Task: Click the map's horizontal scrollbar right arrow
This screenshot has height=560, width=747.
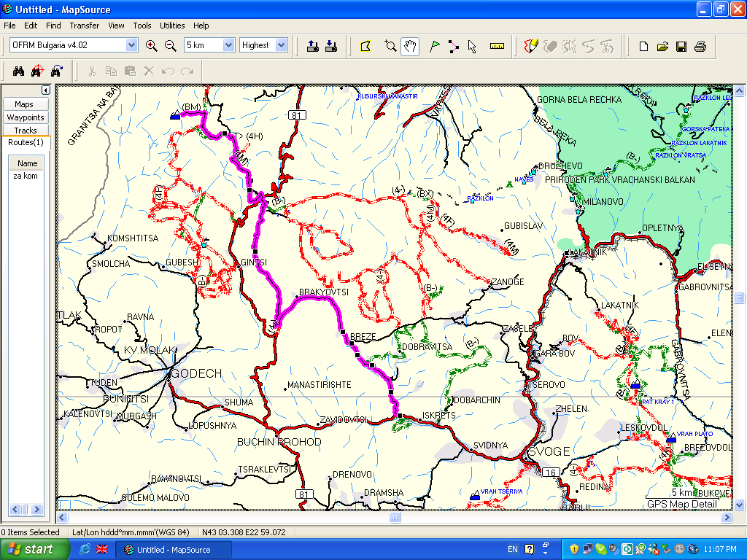Action: click(x=727, y=517)
